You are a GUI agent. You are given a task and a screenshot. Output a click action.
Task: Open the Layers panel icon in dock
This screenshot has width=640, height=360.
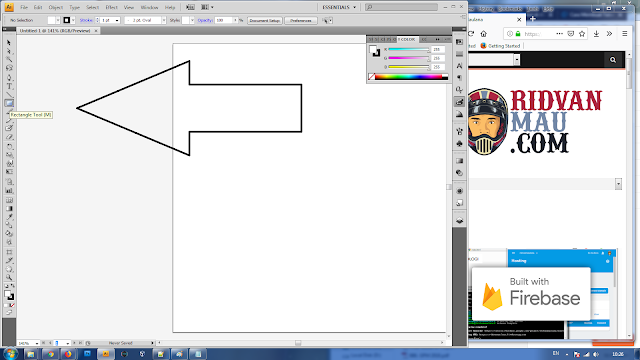click(460, 221)
